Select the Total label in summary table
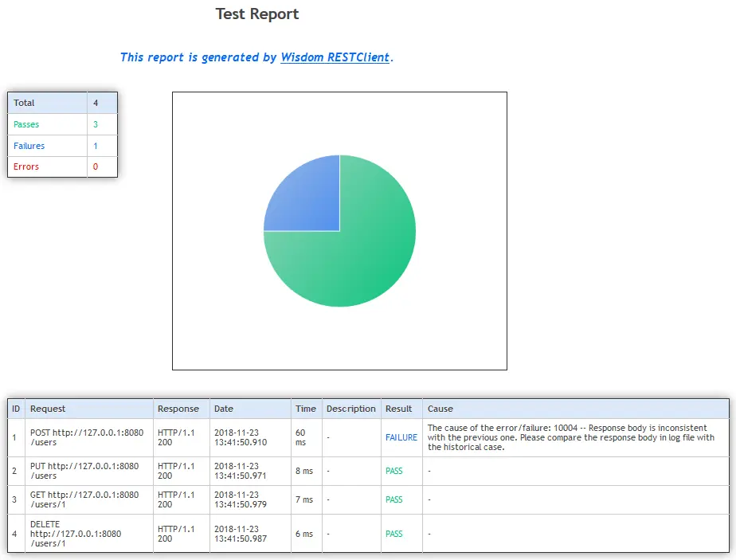Viewport: 736px width, 560px height. [24, 103]
